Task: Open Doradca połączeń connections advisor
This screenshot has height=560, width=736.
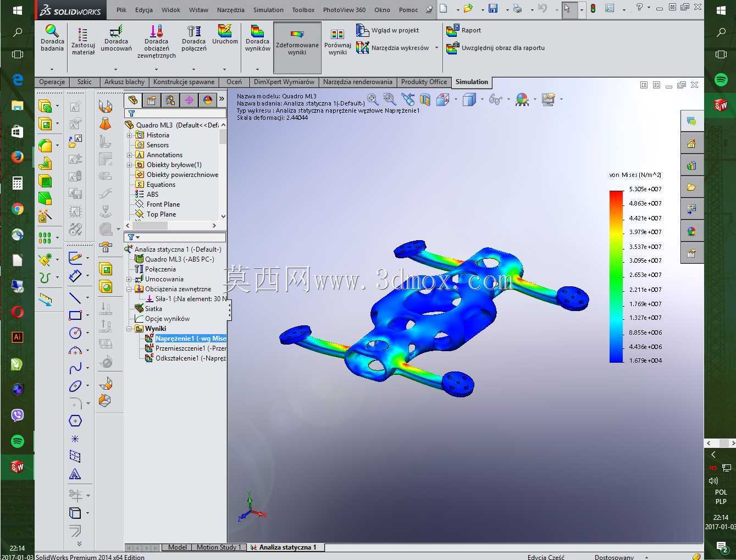Action: [194, 38]
